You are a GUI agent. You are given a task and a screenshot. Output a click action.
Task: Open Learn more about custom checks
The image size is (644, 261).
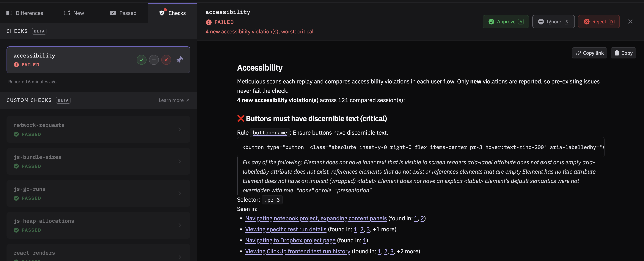coord(174,100)
